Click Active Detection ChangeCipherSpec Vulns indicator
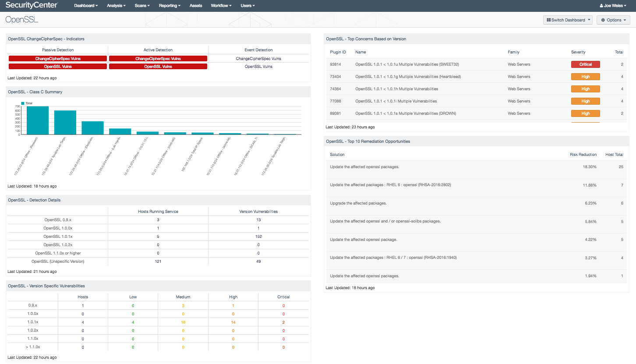Image resolution: width=636 pixels, height=364 pixels. point(158,58)
